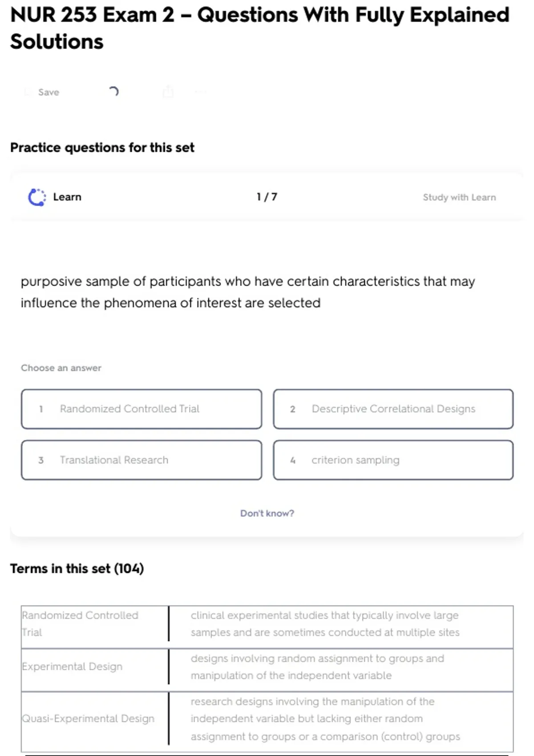The image size is (534, 756).
Task: Click the Don't know? link
Action: click(267, 513)
